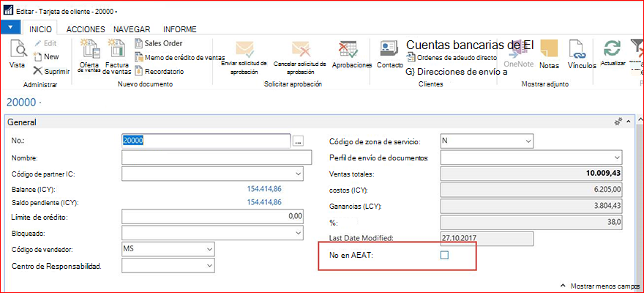Open Código de partner IC dropdown
The width and height of the screenshot is (644, 293).
298,174
